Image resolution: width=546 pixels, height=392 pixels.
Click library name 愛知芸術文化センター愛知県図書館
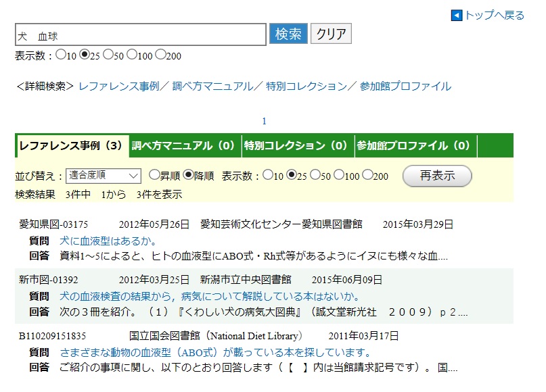click(281, 224)
